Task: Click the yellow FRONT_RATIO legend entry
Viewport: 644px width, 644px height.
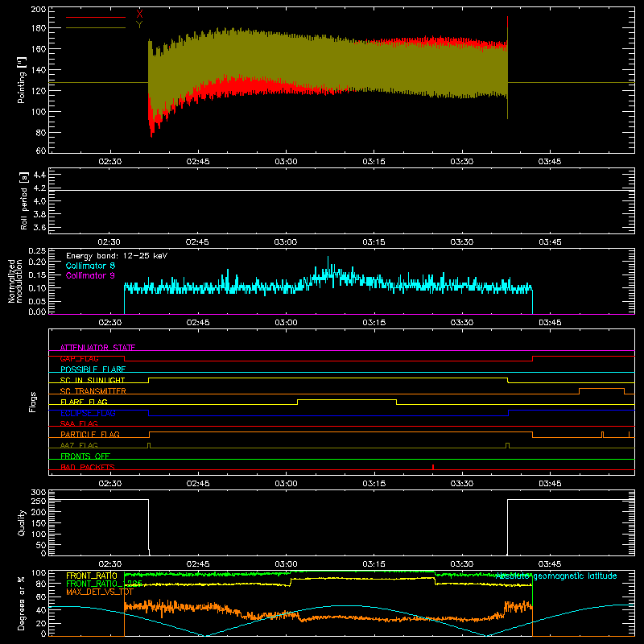Action: [x=92, y=576]
